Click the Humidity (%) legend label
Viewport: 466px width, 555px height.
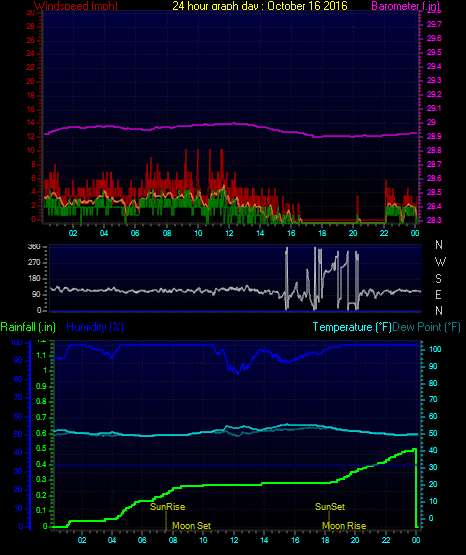click(x=95, y=327)
